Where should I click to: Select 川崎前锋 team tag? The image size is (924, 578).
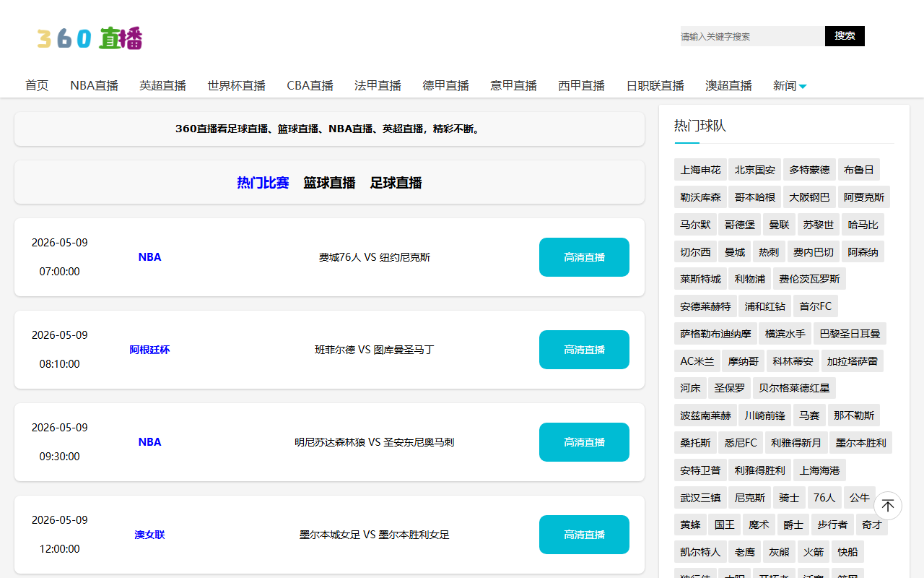[764, 415]
